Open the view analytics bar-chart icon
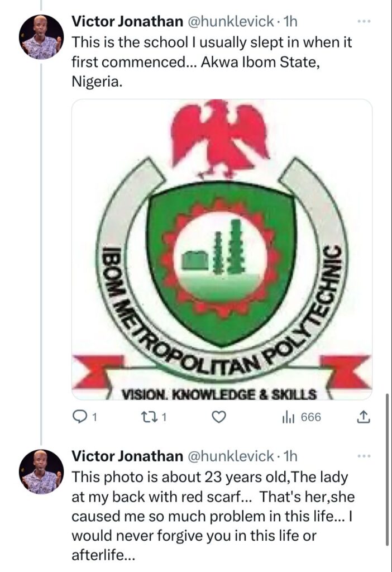 point(288,417)
